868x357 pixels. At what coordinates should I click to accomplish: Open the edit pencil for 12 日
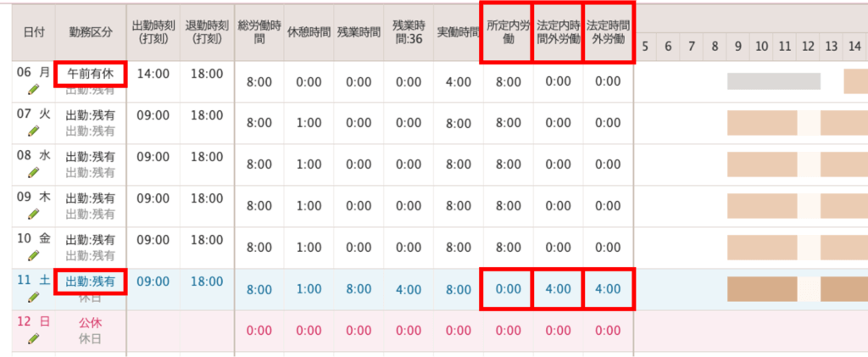pos(33,338)
